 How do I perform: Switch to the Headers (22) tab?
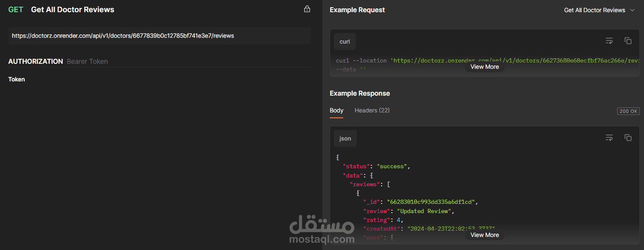pyautogui.click(x=372, y=110)
